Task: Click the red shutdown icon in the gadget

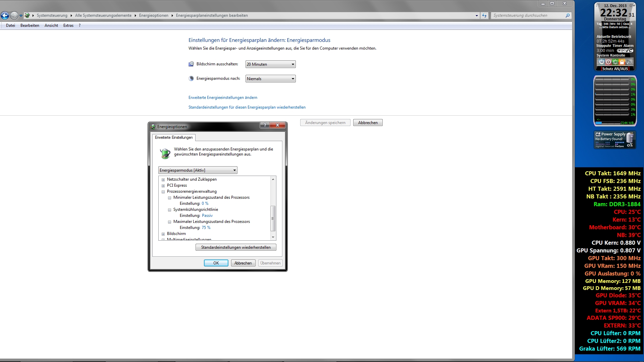Action: click(x=608, y=62)
